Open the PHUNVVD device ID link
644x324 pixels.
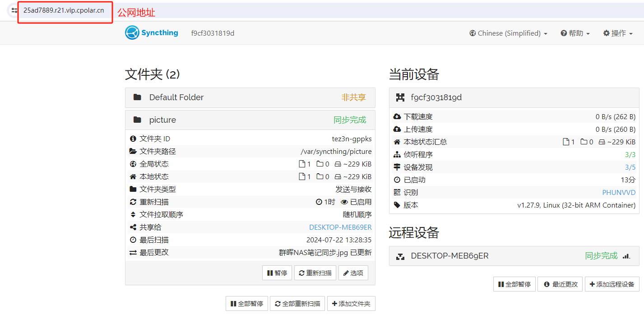619,192
